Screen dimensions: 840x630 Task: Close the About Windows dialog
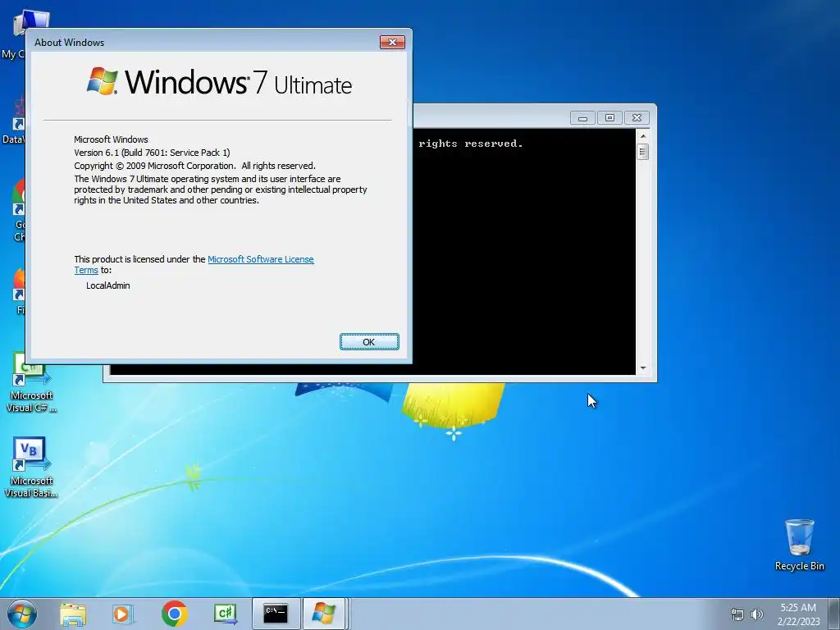392,43
